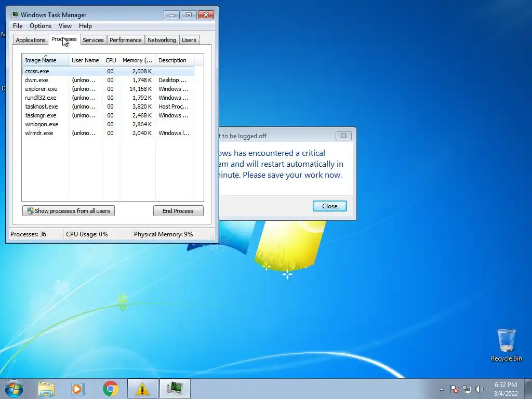Viewport: 532px width, 399px height.
Task: Sort by the CPU column header
Action: point(111,60)
